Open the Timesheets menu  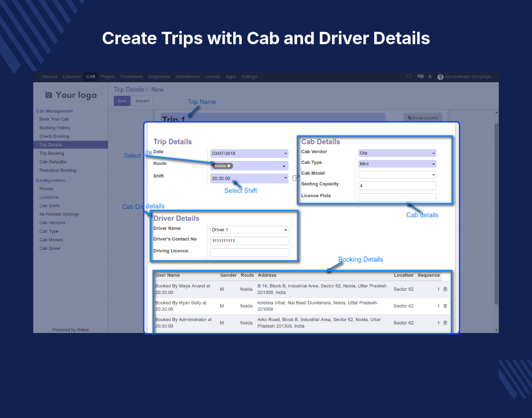[131, 76]
